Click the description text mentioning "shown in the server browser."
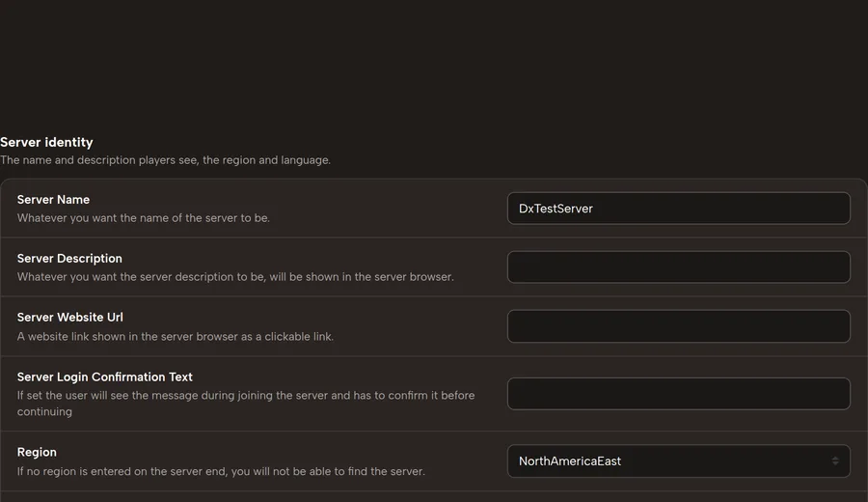Screen dimensions: 868x502 coord(235,276)
